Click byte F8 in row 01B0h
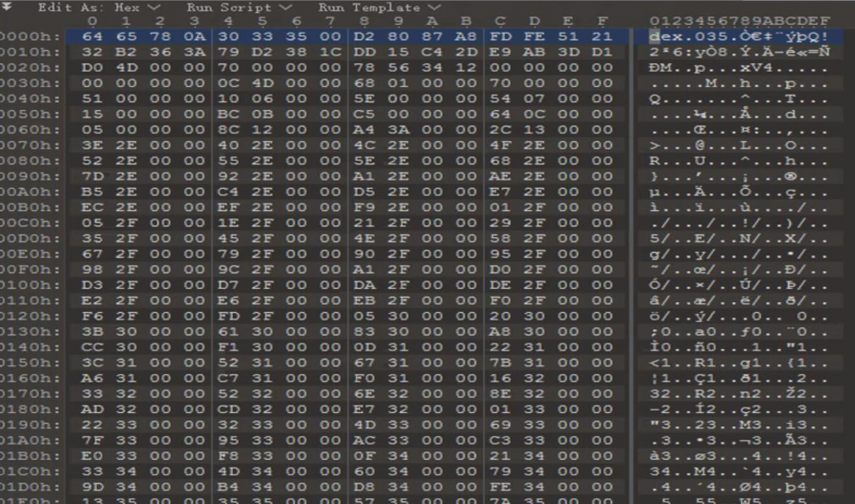Image resolution: width=855 pixels, height=504 pixels. click(228, 456)
